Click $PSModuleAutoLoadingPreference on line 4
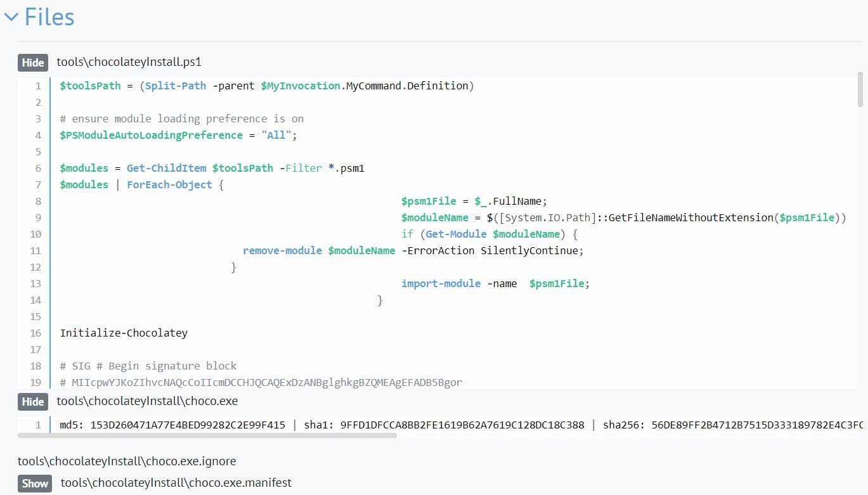This screenshot has height=495, width=868. point(151,135)
